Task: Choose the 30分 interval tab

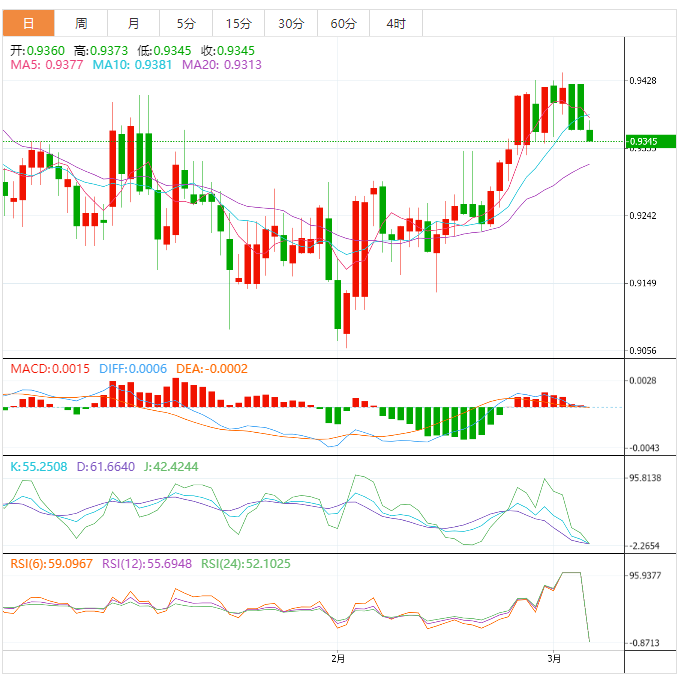Action: (291, 23)
